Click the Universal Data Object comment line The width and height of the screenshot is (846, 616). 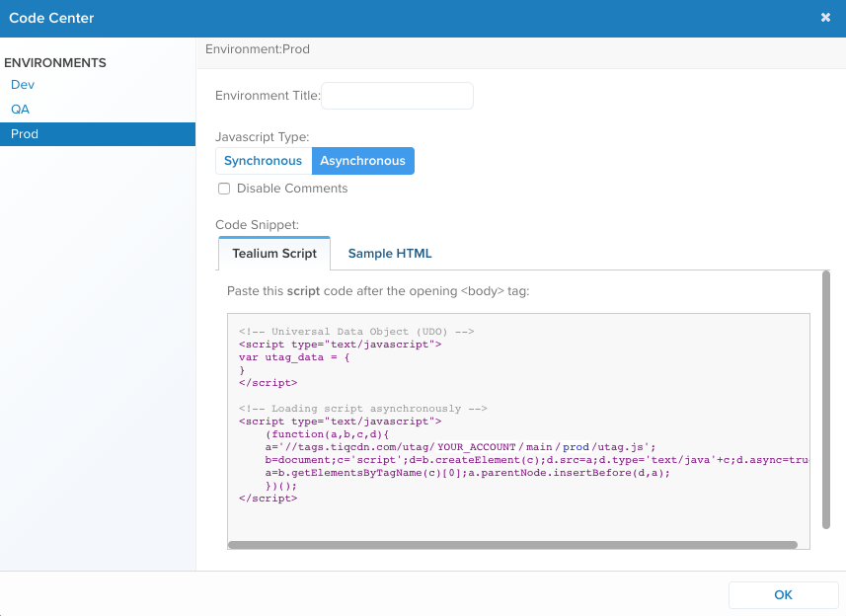[x=356, y=332]
